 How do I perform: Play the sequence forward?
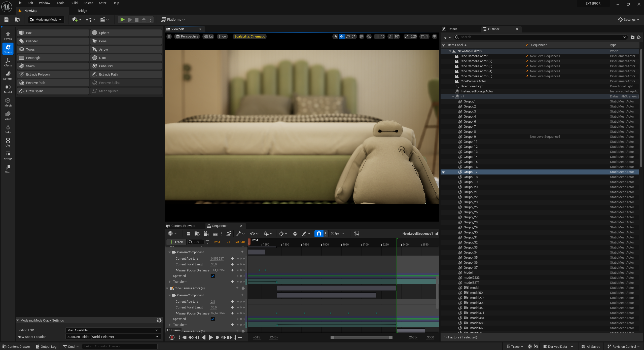pyautogui.click(x=211, y=337)
